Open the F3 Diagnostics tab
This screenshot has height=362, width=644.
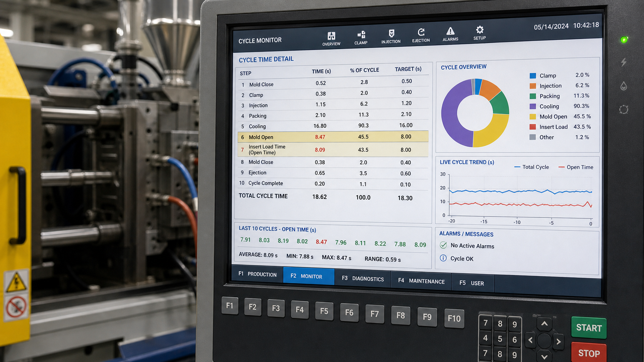tap(363, 279)
